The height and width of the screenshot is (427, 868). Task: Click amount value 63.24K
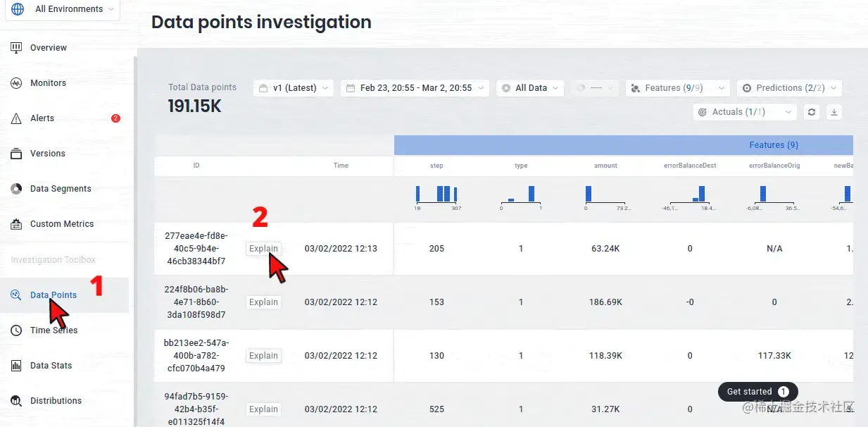click(605, 249)
